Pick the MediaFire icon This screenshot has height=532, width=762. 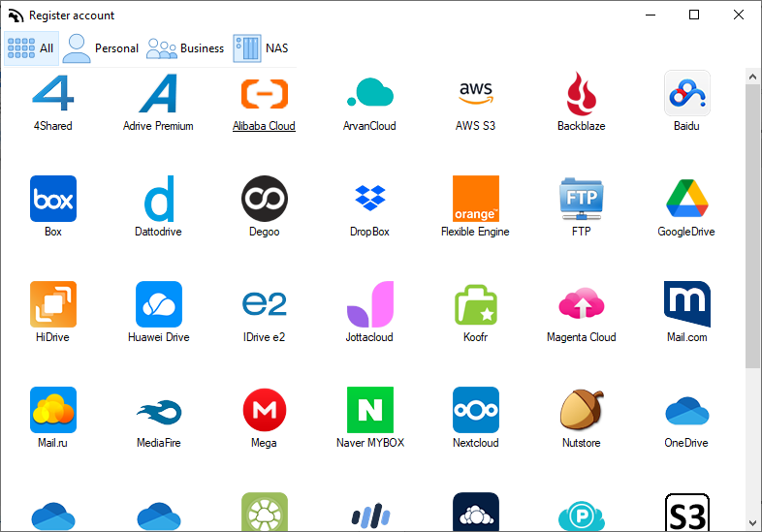pyautogui.click(x=159, y=412)
